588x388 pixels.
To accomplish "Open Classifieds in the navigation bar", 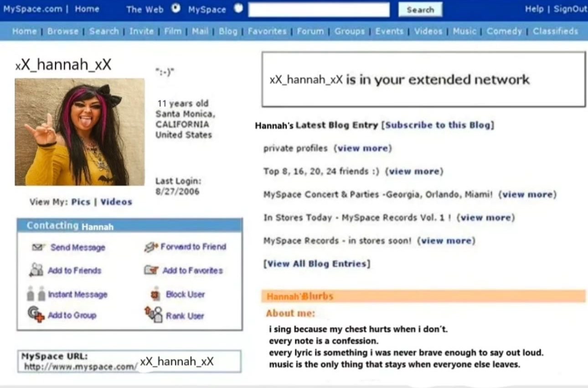I will pos(555,31).
